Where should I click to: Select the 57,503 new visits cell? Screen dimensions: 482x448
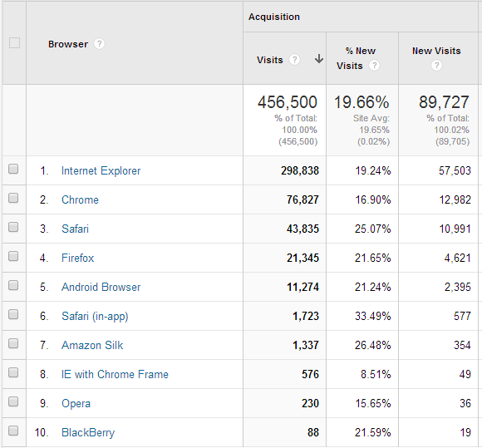pyautogui.click(x=455, y=170)
